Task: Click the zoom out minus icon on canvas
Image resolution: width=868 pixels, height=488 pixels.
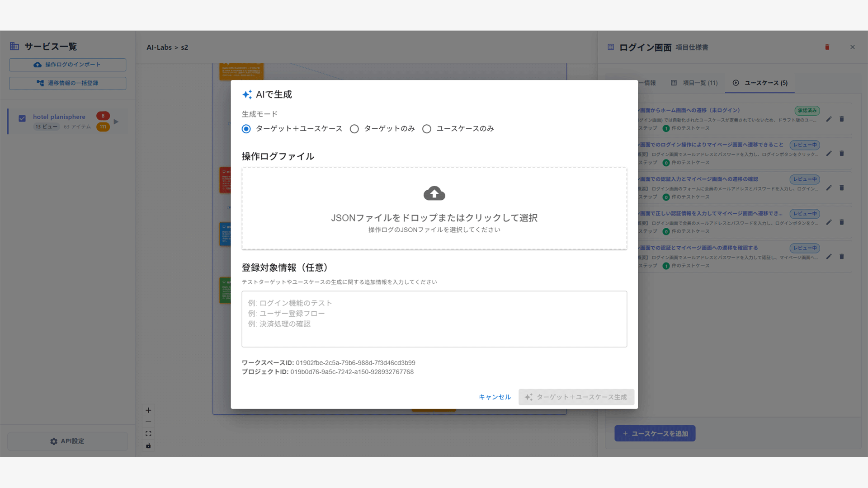Action: (148, 422)
